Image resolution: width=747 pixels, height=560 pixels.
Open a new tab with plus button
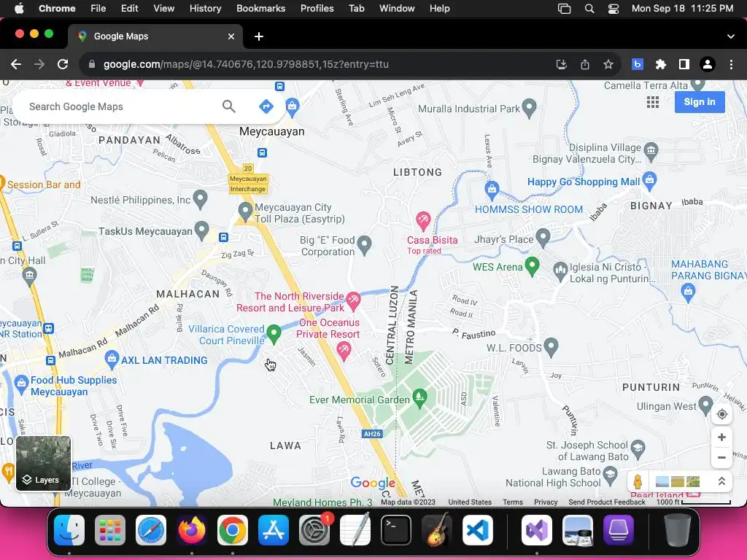click(x=259, y=36)
